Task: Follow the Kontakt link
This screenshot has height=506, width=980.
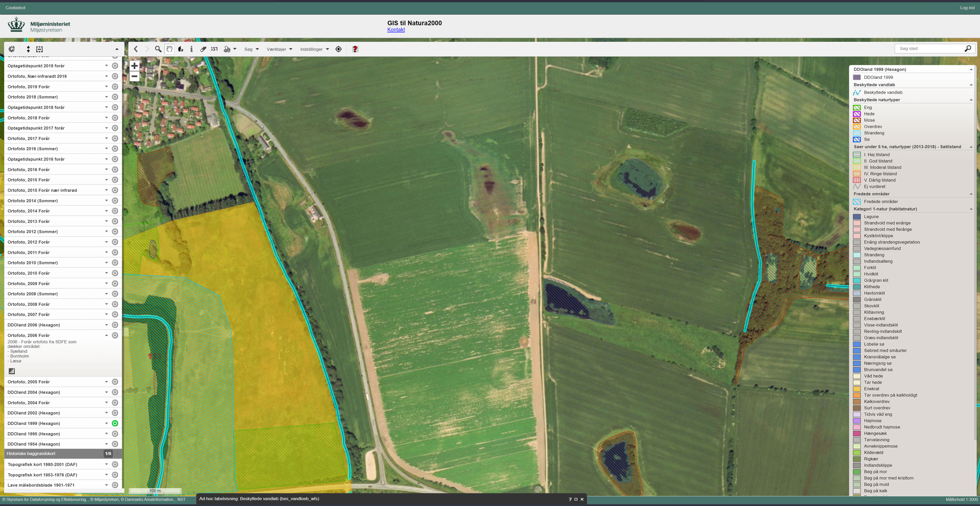Action: click(396, 30)
